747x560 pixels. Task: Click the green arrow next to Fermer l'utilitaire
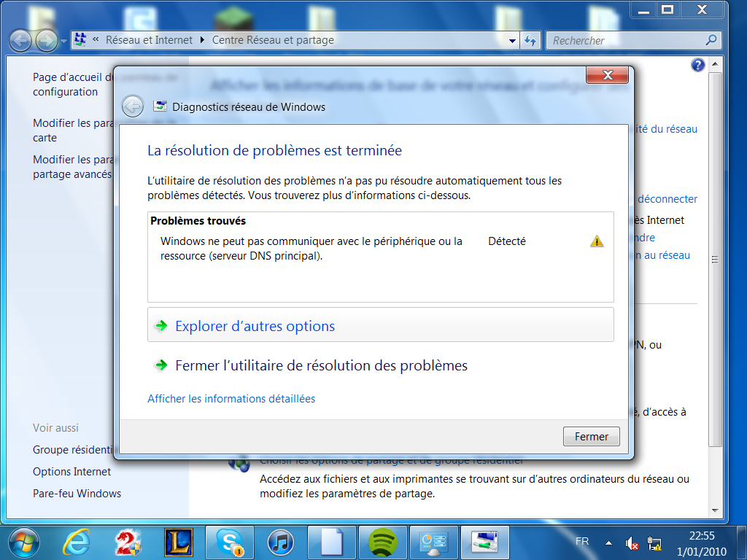161,365
